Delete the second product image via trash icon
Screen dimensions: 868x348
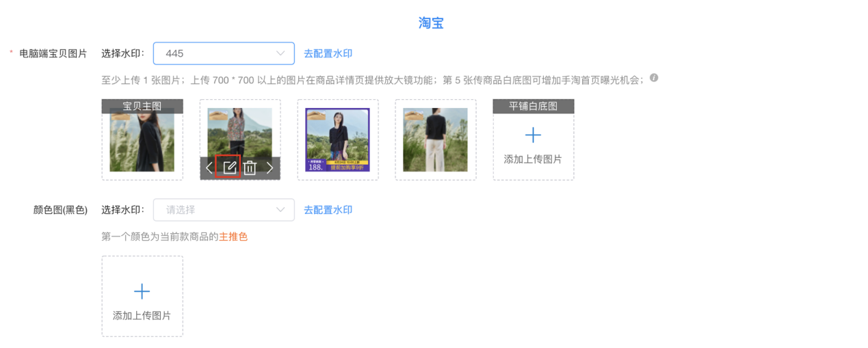pos(250,168)
